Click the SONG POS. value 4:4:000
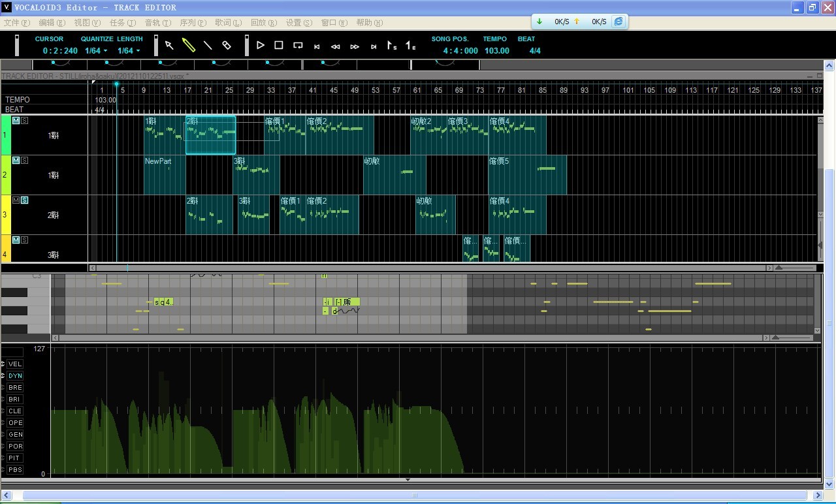The height and width of the screenshot is (504, 836). pos(460,51)
